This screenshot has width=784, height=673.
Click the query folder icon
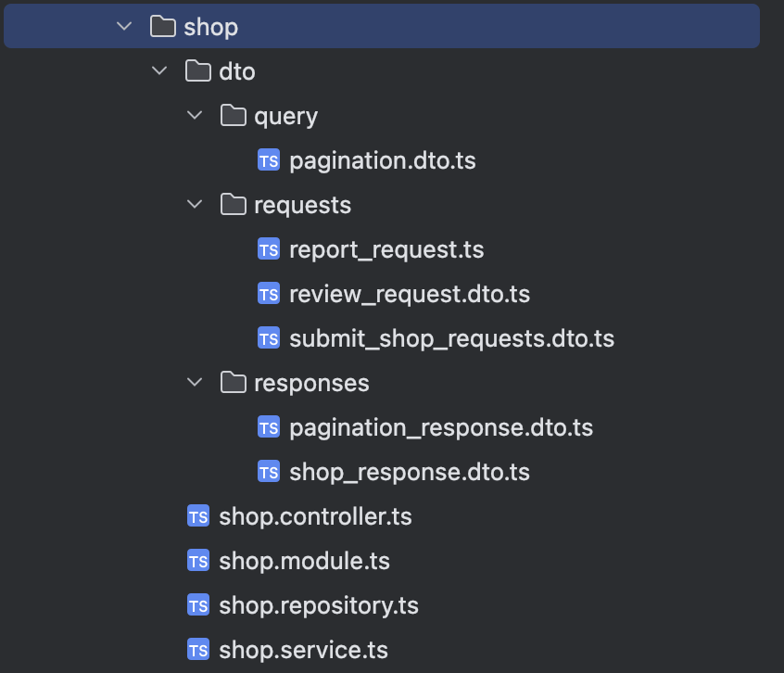point(234,116)
